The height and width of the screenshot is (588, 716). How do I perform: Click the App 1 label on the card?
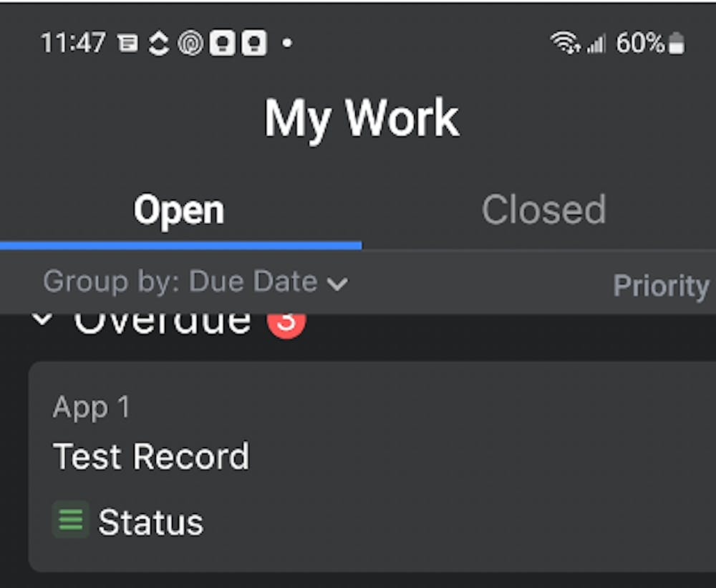[92, 408]
